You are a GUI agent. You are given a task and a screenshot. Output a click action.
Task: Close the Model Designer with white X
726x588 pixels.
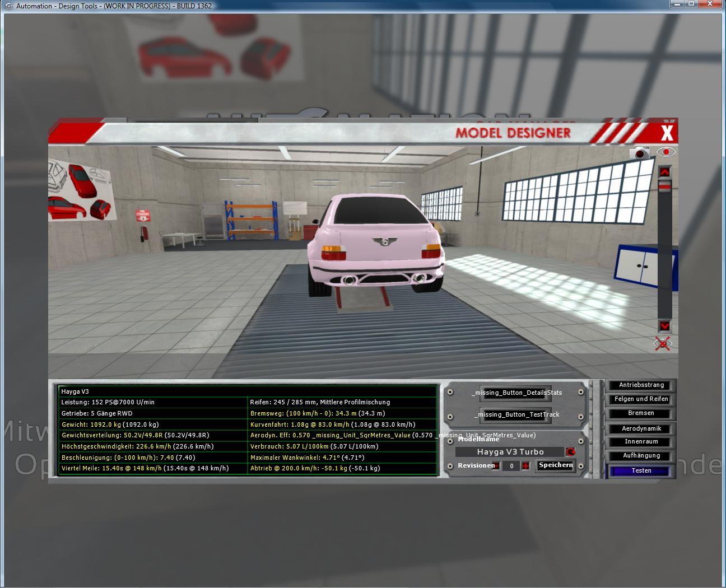tap(667, 133)
